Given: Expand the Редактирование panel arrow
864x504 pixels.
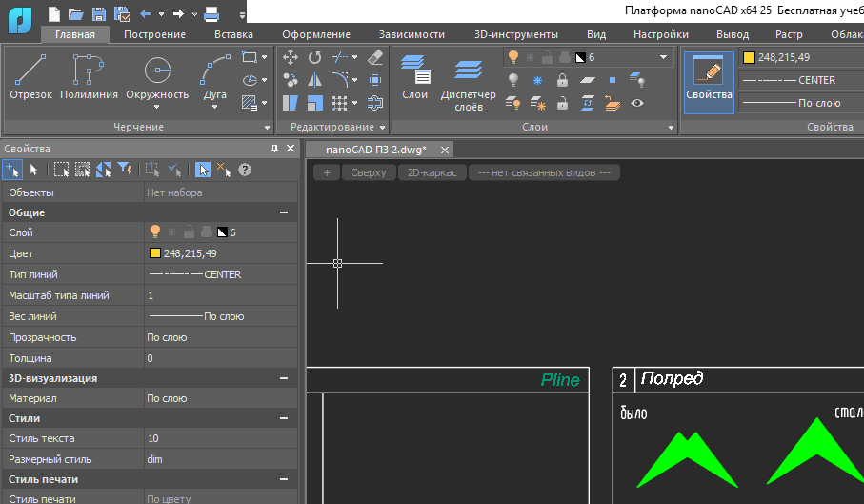Looking at the screenshot, I should [382, 128].
